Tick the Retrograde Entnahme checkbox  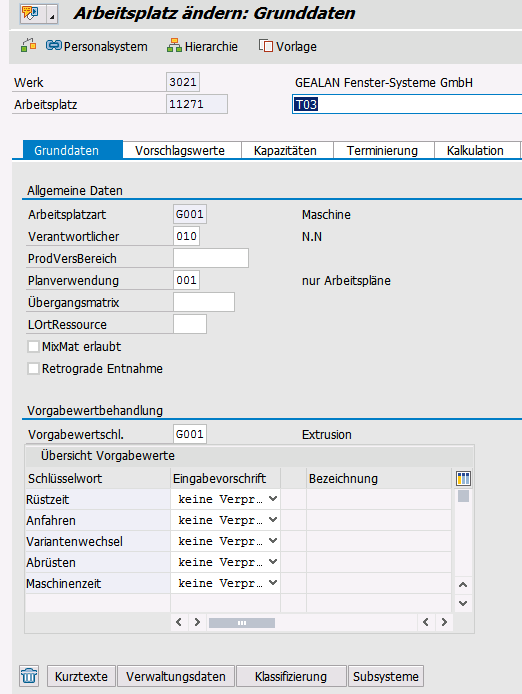click(x=33, y=369)
